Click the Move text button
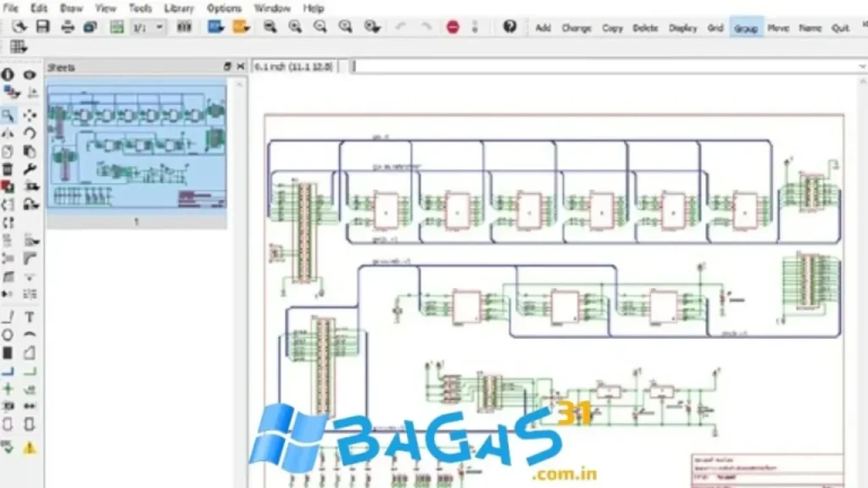 tap(778, 28)
